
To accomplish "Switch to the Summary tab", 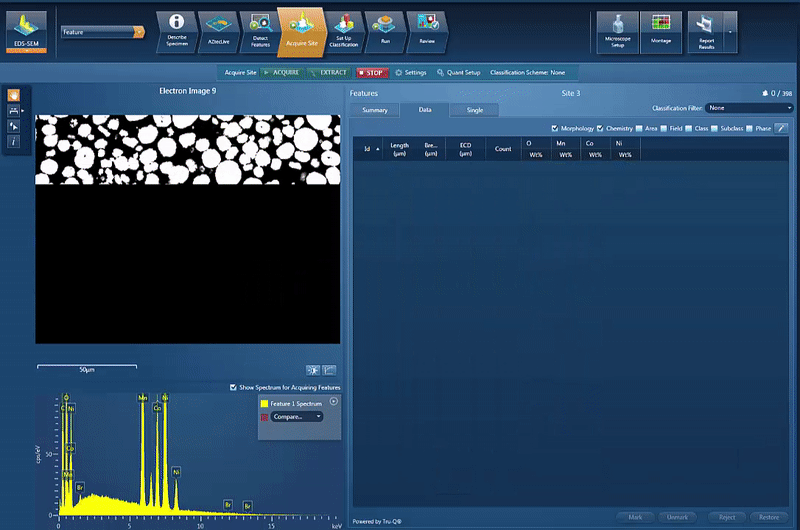I will pyautogui.click(x=374, y=110).
